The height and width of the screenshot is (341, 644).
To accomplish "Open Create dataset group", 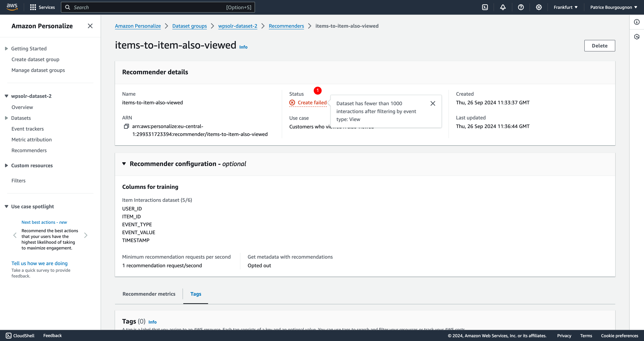I will [35, 59].
